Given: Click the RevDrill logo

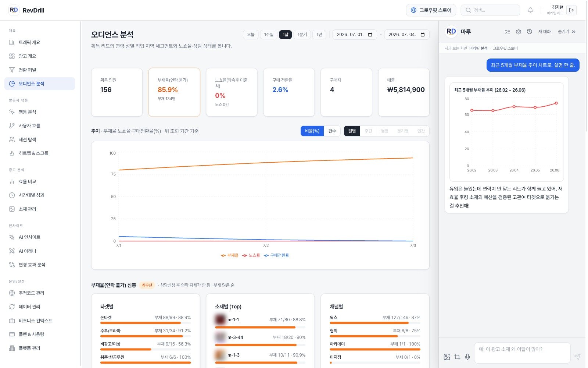Looking at the screenshot, I should (x=26, y=10).
